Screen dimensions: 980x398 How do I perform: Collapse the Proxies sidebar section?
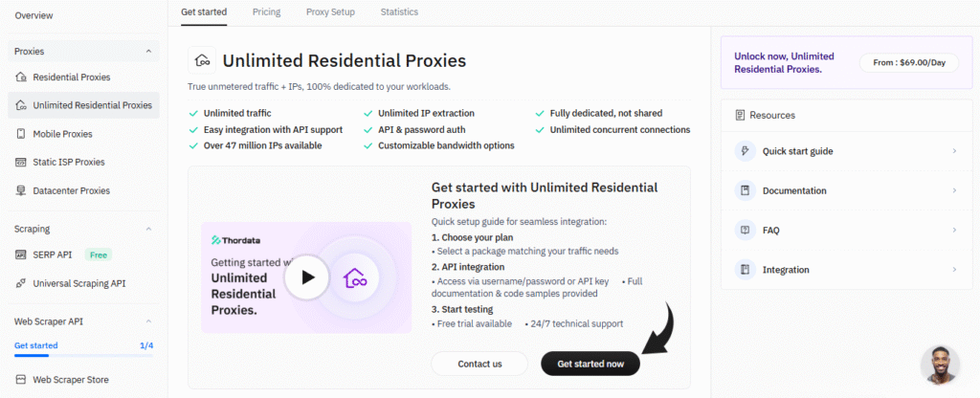[x=148, y=51]
